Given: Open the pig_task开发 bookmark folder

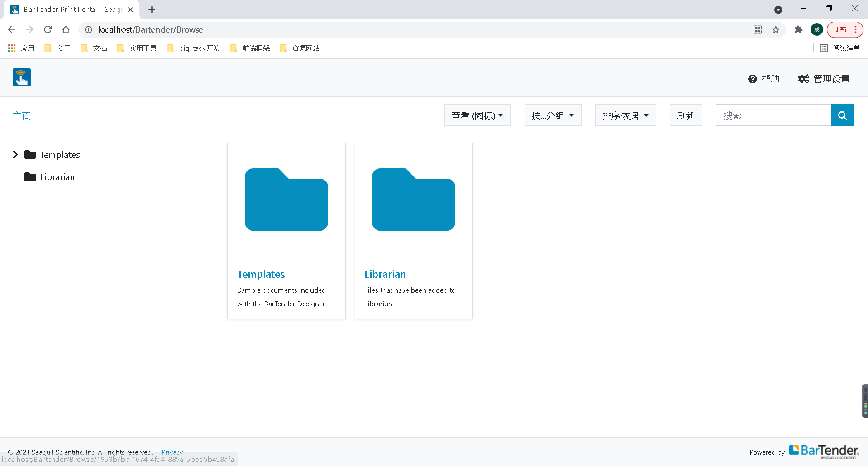Looking at the screenshot, I should 193,48.
